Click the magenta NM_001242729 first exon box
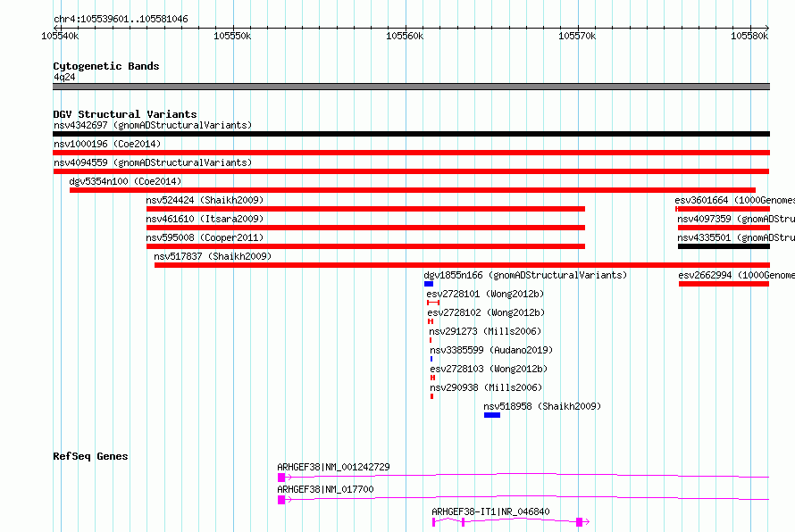 [281, 478]
